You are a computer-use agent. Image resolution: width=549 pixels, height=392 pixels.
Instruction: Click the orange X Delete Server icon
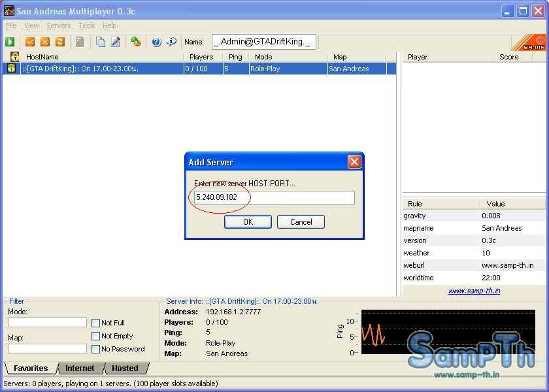pyautogui.click(x=45, y=42)
